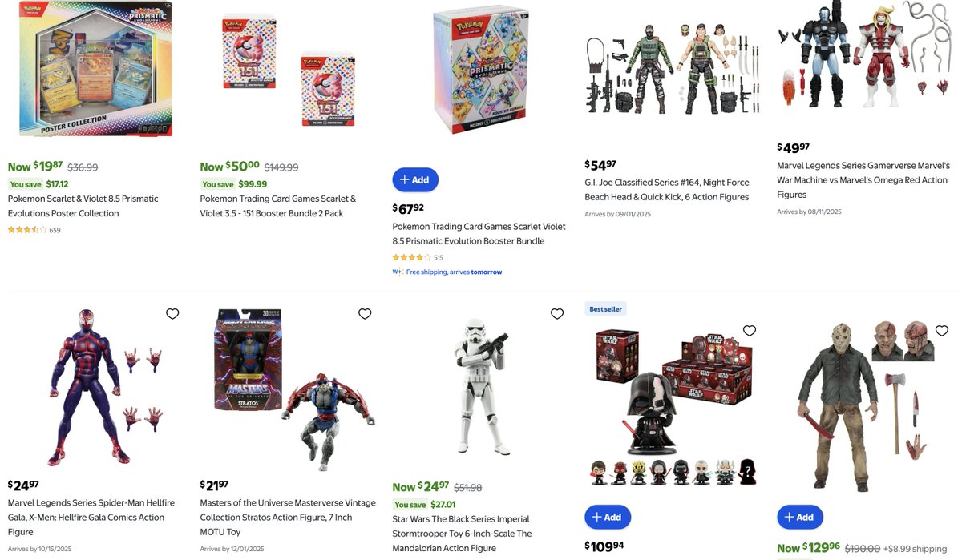The image size is (962, 560).
Task: Open War Machine vs Omega Red figures link
Action: (x=863, y=180)
